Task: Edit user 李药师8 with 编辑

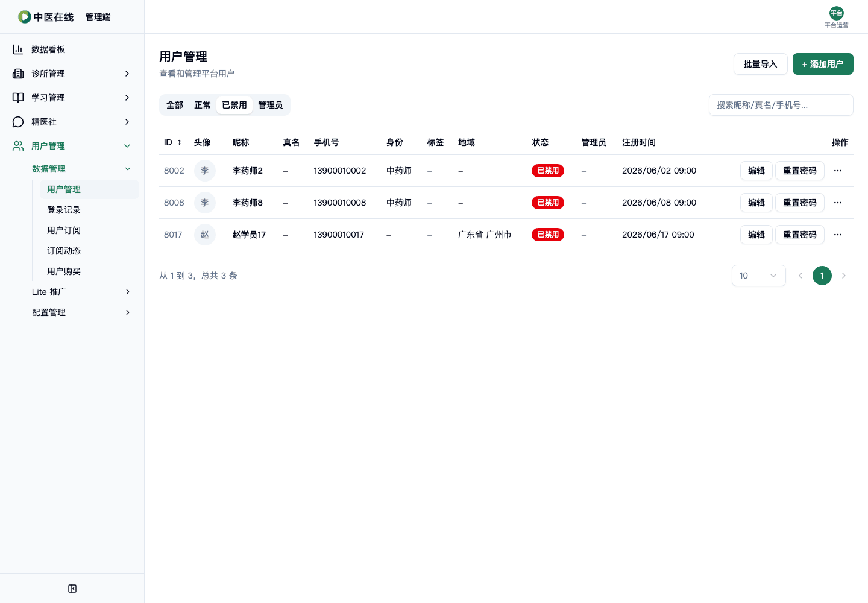Action: [x=756, y=203]
